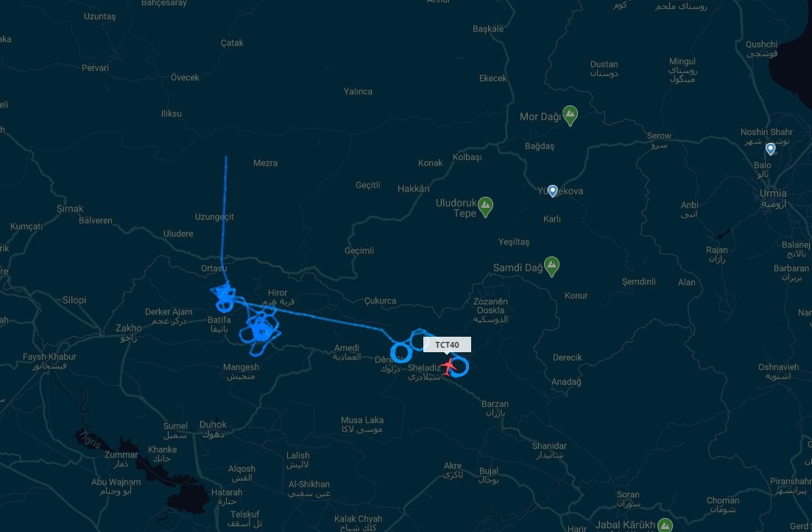The image size is (812, 532).
Task: Click the Başkale town label
Action: 488,29
